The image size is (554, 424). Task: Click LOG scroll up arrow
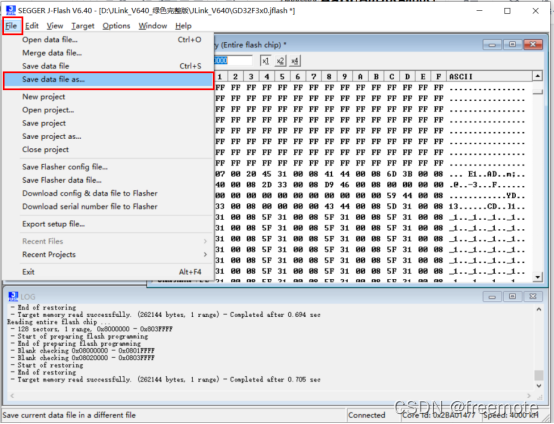click(x=539, y=310)
